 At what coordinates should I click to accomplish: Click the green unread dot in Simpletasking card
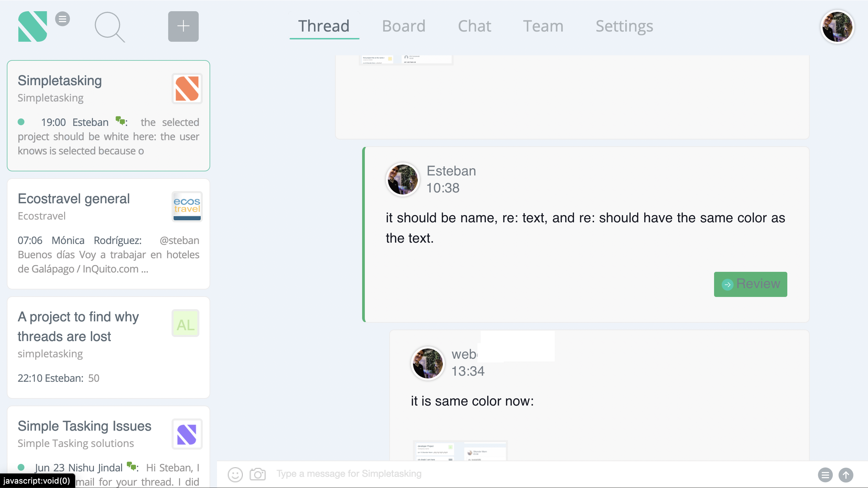[x=21, y=122]
